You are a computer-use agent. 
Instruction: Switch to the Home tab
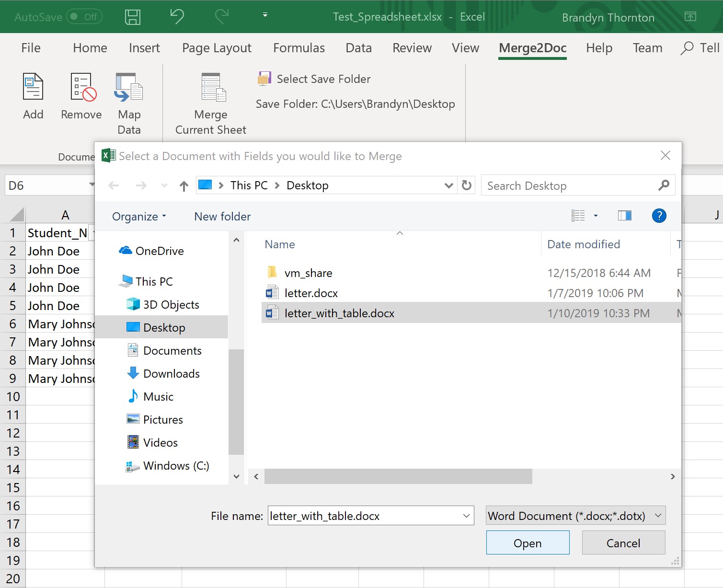tap(90, 48)
